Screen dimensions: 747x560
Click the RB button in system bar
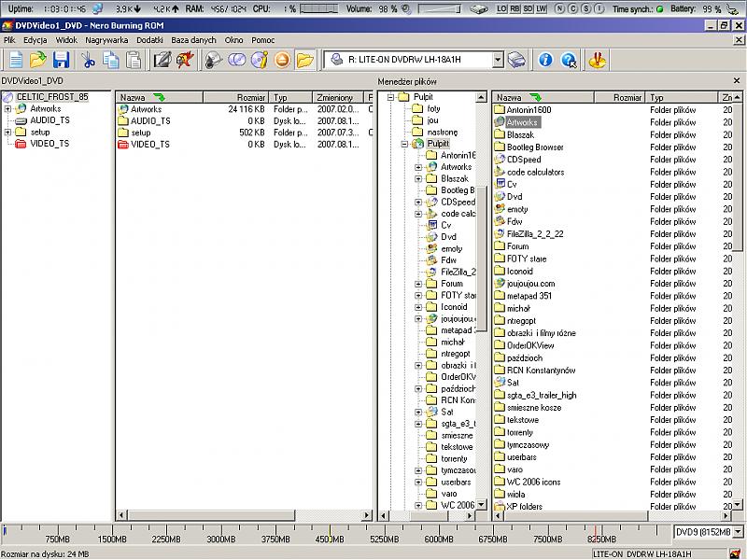[x=515, y=8]
